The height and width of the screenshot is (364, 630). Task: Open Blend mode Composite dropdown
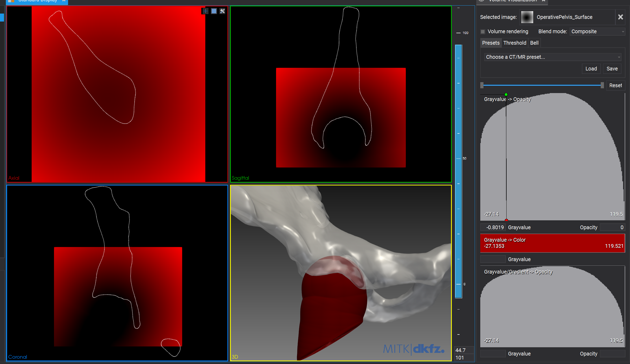point(597,32)
